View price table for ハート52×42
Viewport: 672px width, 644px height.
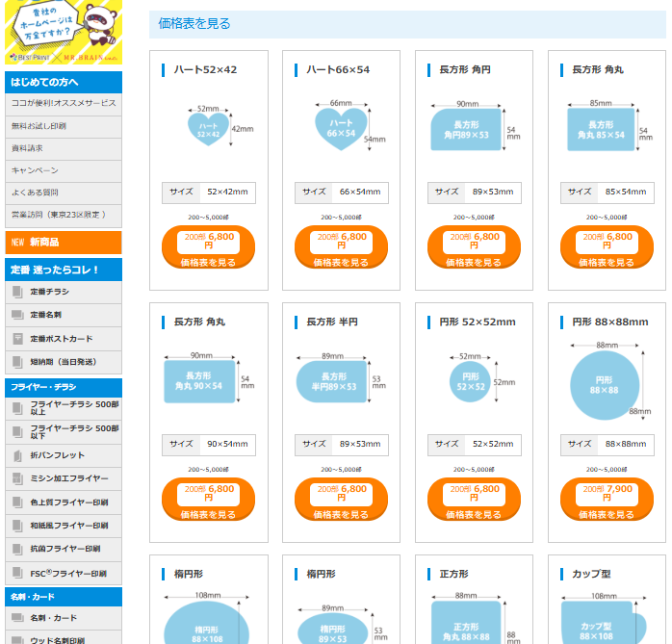click(x=208, y=247)
